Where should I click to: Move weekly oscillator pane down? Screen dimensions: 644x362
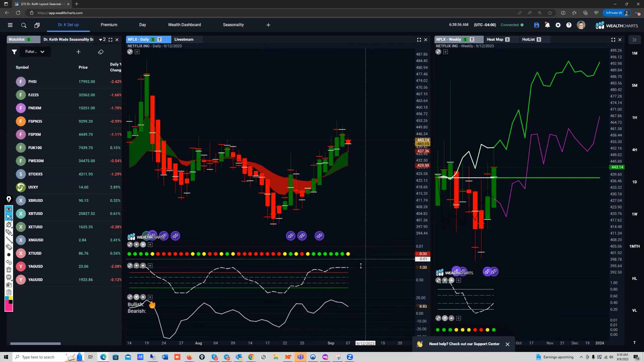(x=445, y=280)
